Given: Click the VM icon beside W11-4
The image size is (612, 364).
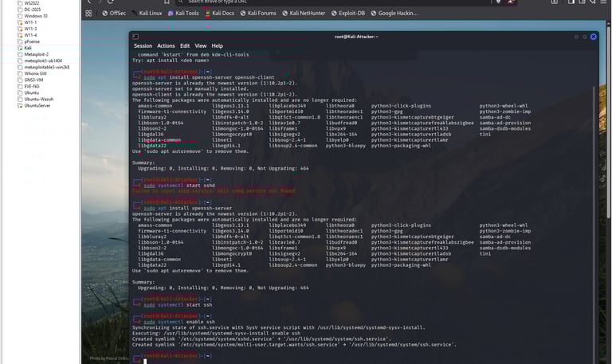Looking at the screenshot, I should [20, 35].
